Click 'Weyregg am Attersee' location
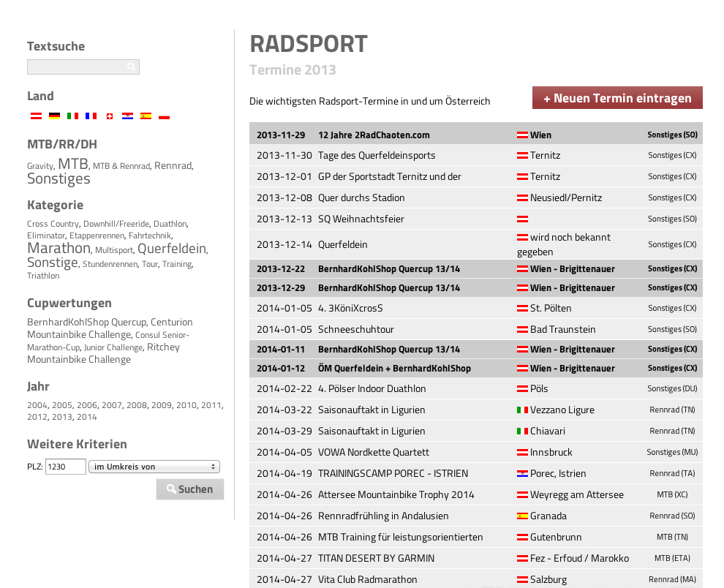The image size is (724, 588). [577, 494]
